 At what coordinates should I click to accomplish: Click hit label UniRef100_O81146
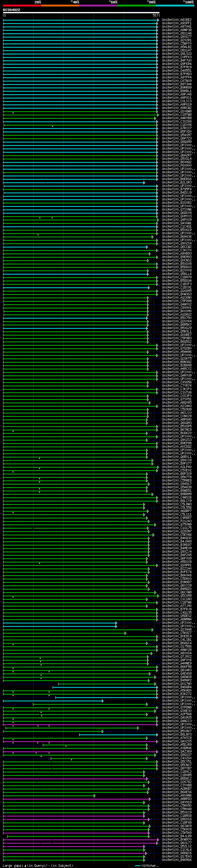tap(177, 33)
